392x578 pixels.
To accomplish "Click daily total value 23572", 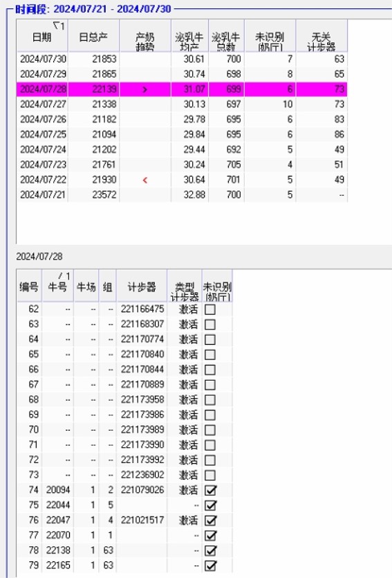I will 104,195.
